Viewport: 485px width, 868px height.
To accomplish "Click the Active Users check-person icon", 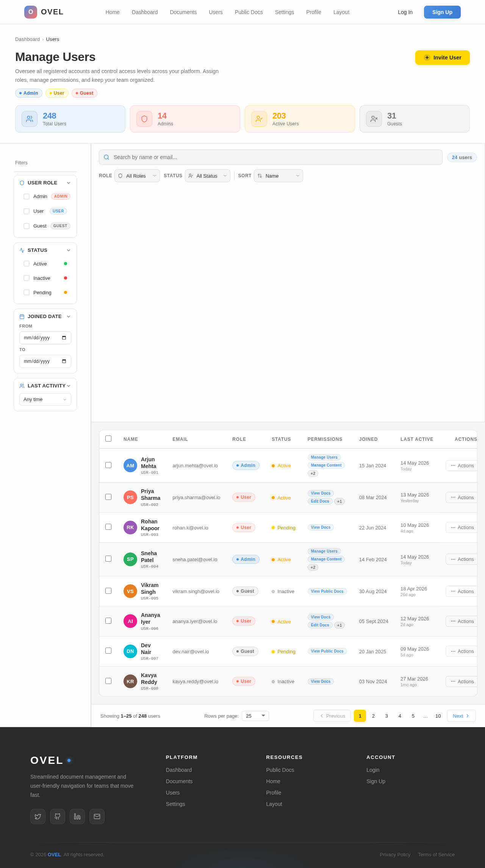I will (259, 119).
